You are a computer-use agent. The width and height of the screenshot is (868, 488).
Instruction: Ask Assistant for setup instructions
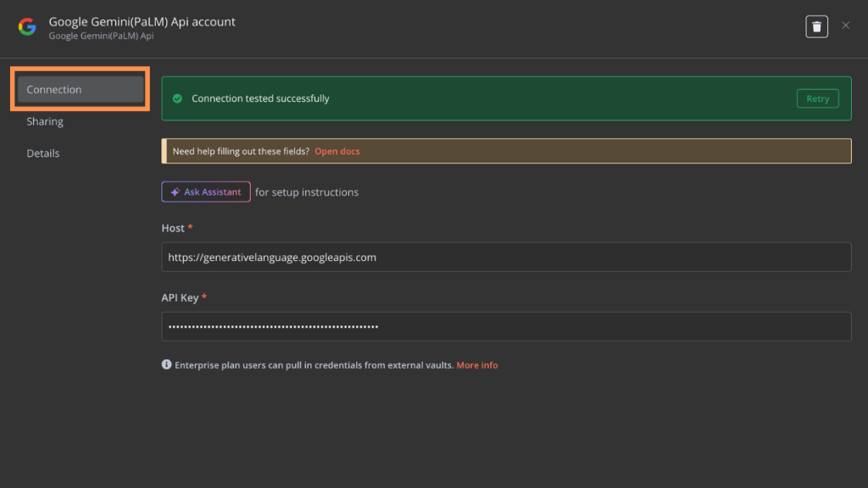pos(206,192)
